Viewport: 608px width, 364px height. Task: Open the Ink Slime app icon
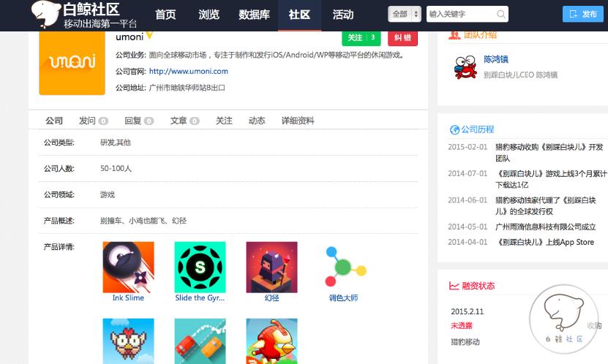(128, 268)
